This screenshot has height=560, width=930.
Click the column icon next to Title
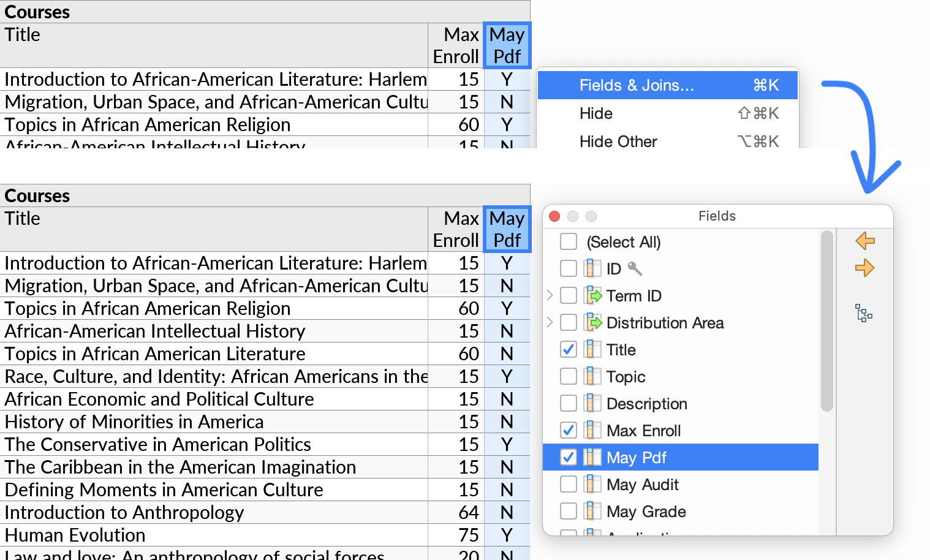[x=592, y=349]
